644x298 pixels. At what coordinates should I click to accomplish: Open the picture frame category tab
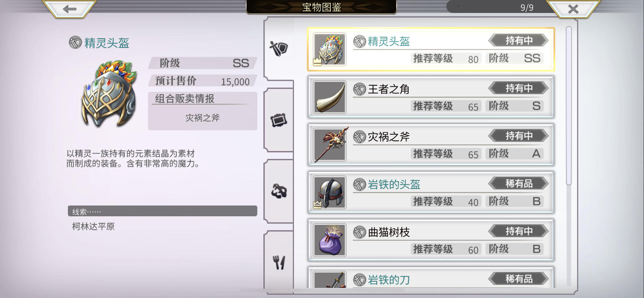[x=279, y=120]
